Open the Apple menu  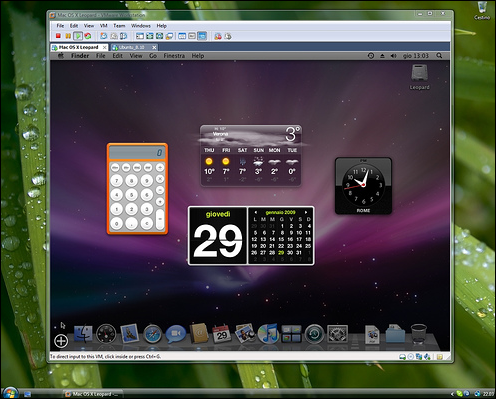(x=61, y=56)
